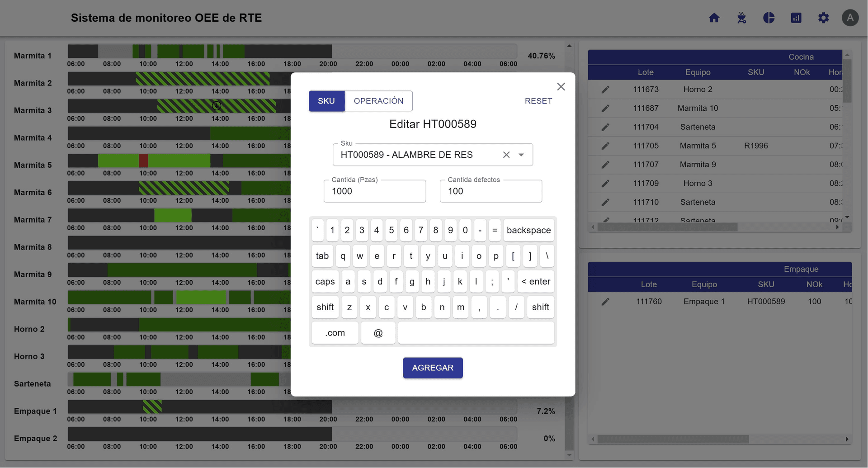Image resolution: width=868 pixels, height=468 pixels.
Task: Select the SKU tab in the dialog
Action: click(326, 101)
